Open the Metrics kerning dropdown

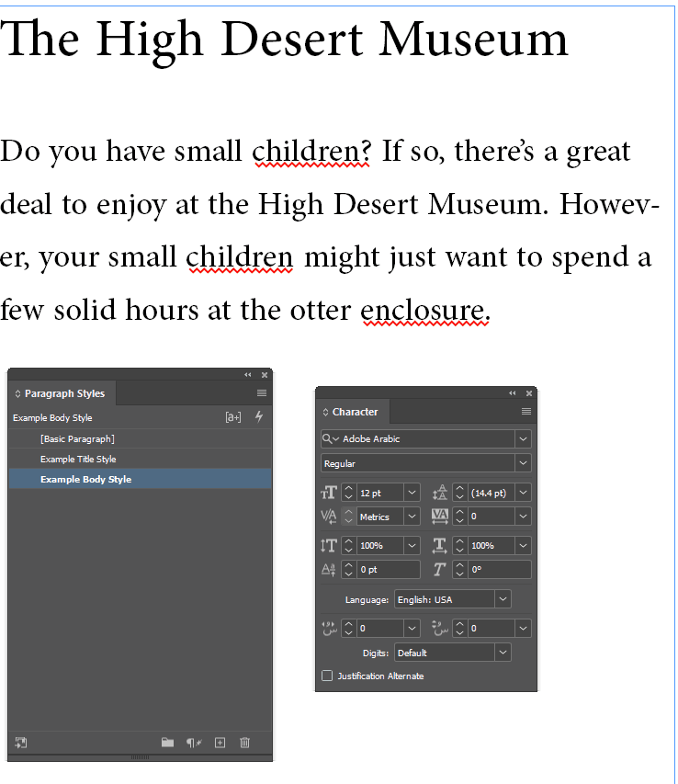[x=412, y=516]
